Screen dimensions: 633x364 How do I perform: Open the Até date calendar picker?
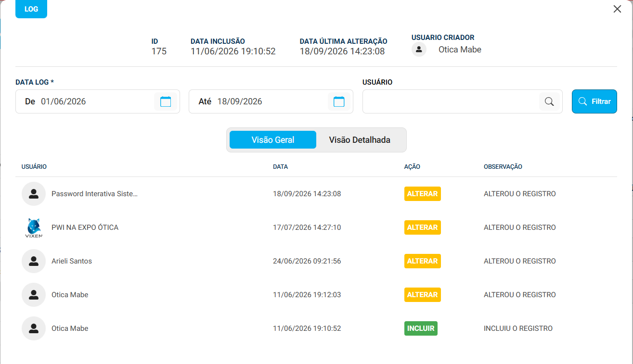point(339,101)
